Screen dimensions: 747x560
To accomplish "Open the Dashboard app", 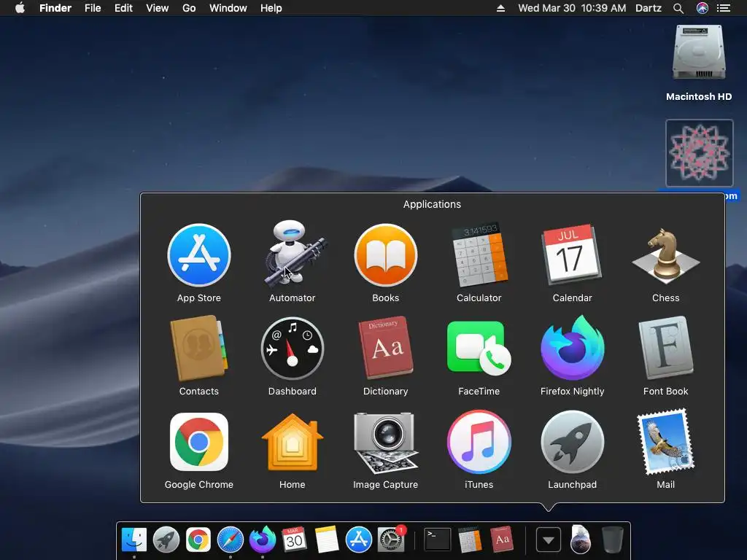I will point(292,349).
